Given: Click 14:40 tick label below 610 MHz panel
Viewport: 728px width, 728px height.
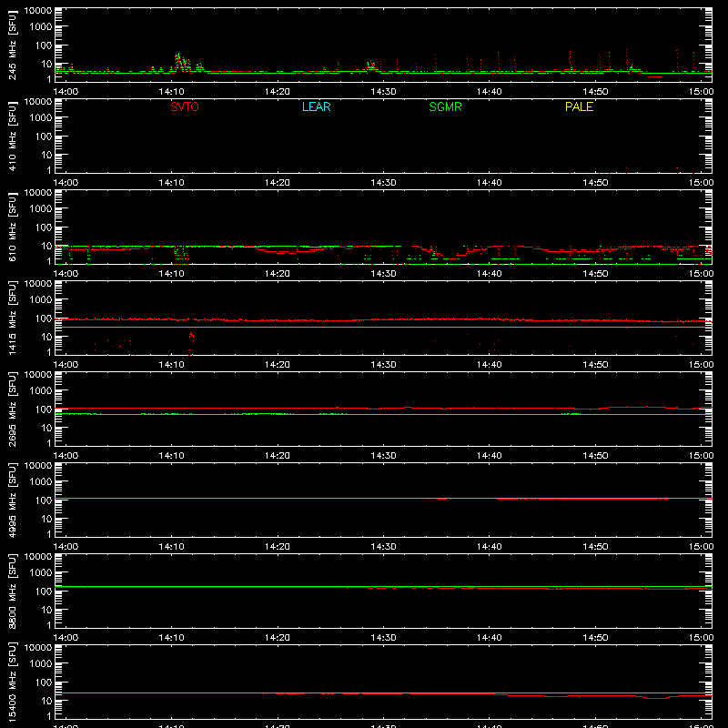Looking at the screenshot, I should [x=489, y=274].
